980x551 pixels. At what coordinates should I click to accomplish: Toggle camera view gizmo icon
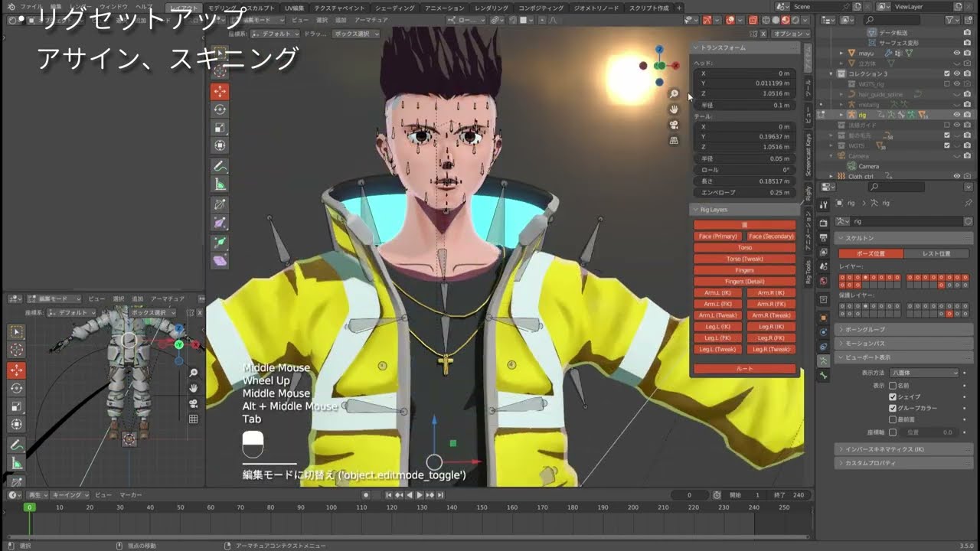674,125
